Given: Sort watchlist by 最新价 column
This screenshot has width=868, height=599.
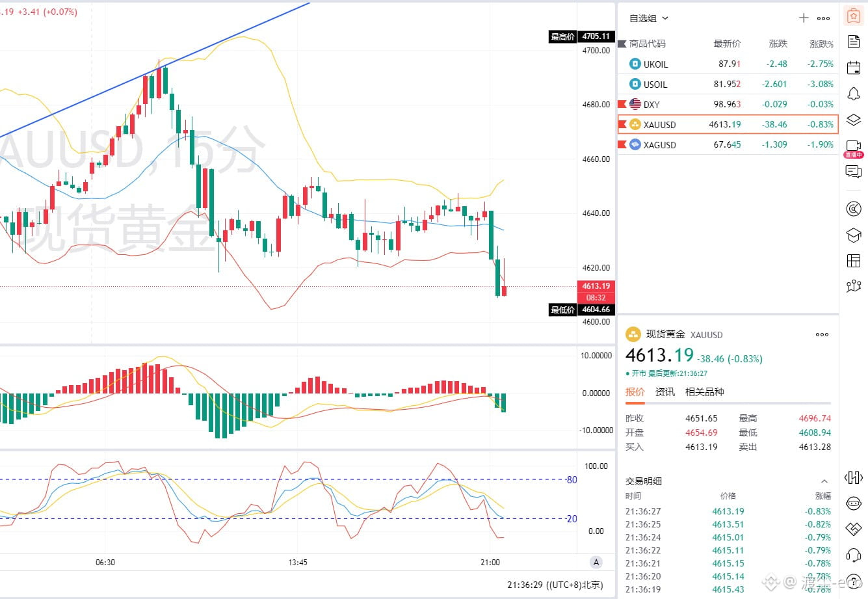Looking at the screenshot, I should (x=727, y=44).
